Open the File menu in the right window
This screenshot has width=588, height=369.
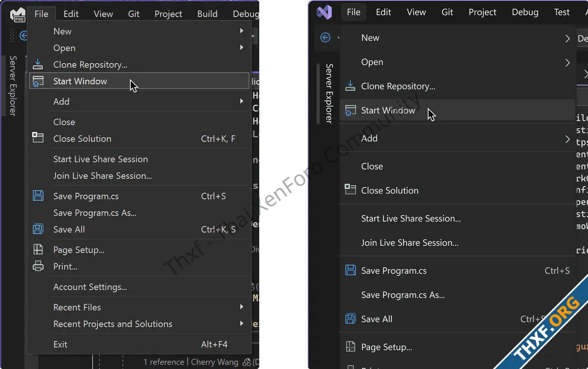(354, 12)
